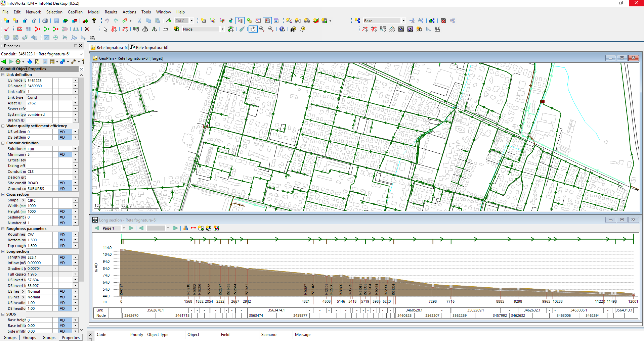Click link cell 3562670.1 in long section table
644x341 pixels.
point(156,310)
